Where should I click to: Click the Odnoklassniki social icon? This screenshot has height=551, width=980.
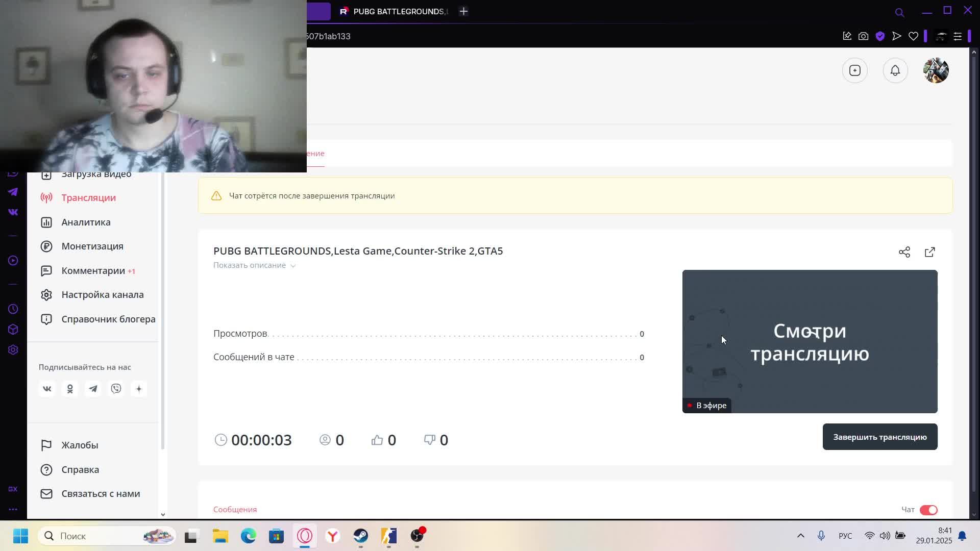[x=70, y=389]
